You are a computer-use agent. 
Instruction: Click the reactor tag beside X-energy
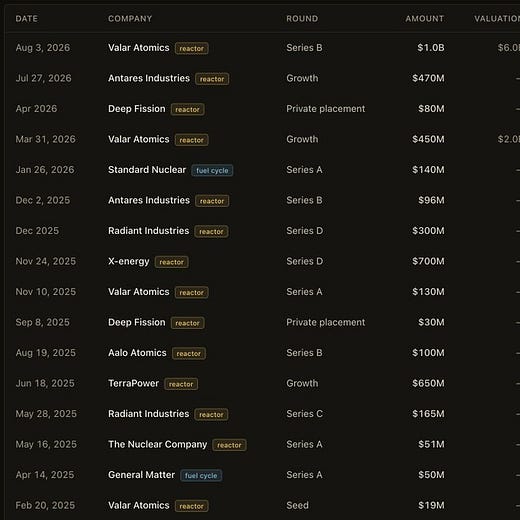coord(172,262)
